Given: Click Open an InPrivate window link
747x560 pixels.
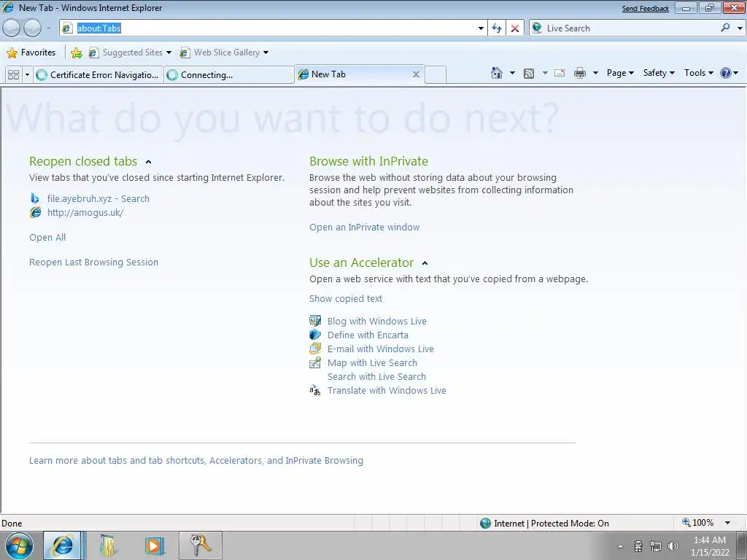Looking at the screenshot, I should [x=365, y=227].
